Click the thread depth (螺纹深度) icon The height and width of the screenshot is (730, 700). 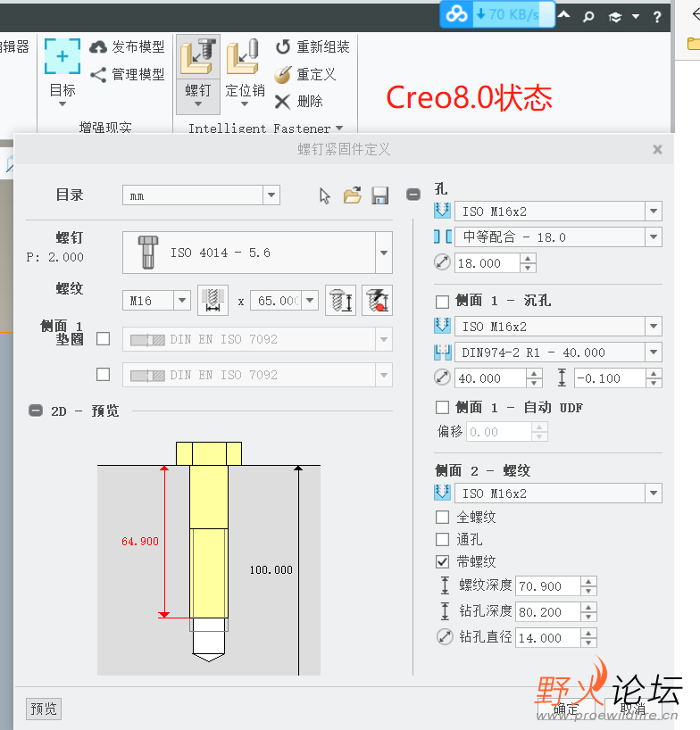(x=445, y=585)
